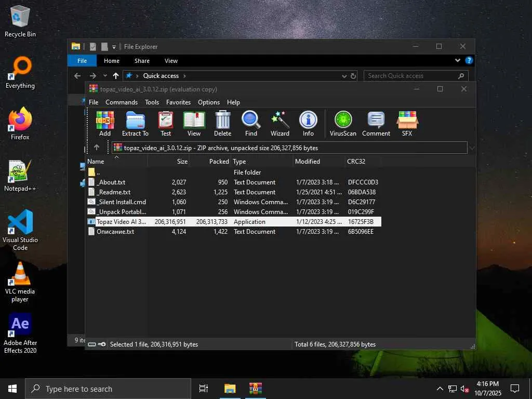Open File Explorer help icon
Image resolution: width=532 pixels, height=399 pixels.
[469, 60]
